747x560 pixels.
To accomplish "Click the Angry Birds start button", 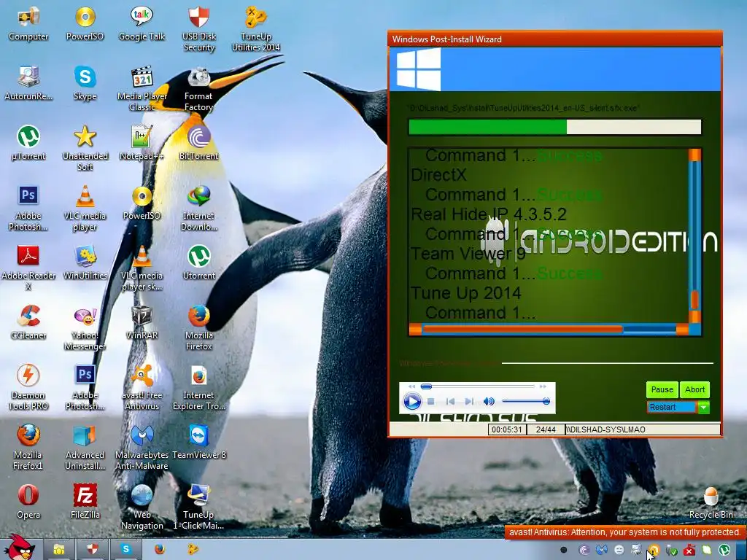I will tap(19, 547).
